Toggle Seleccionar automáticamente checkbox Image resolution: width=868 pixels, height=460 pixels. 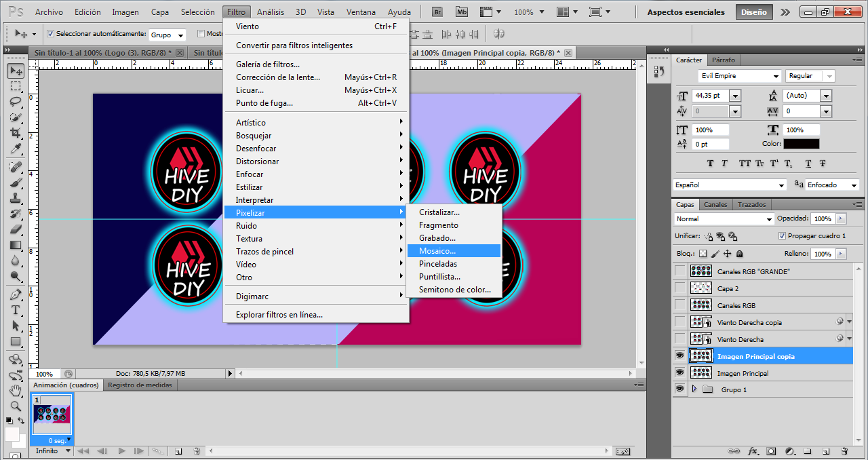(x=50, y=34)
